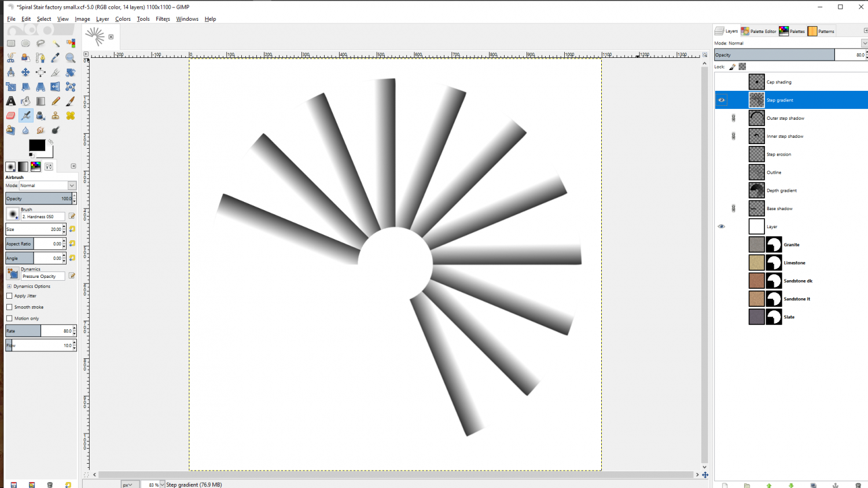Enable the Smooth stroke checkbox
The width and height of the screenshot is (868, 488).
point(9,307)
